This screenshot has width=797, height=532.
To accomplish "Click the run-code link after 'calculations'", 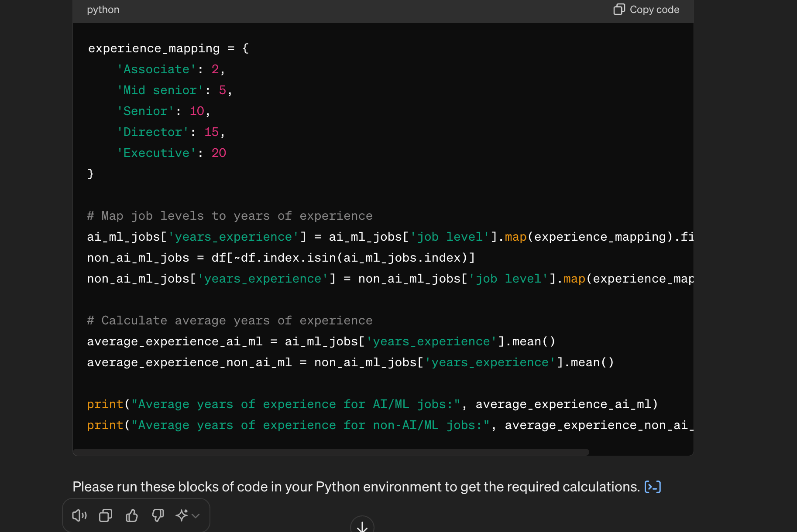I will (x=653, y=487).
